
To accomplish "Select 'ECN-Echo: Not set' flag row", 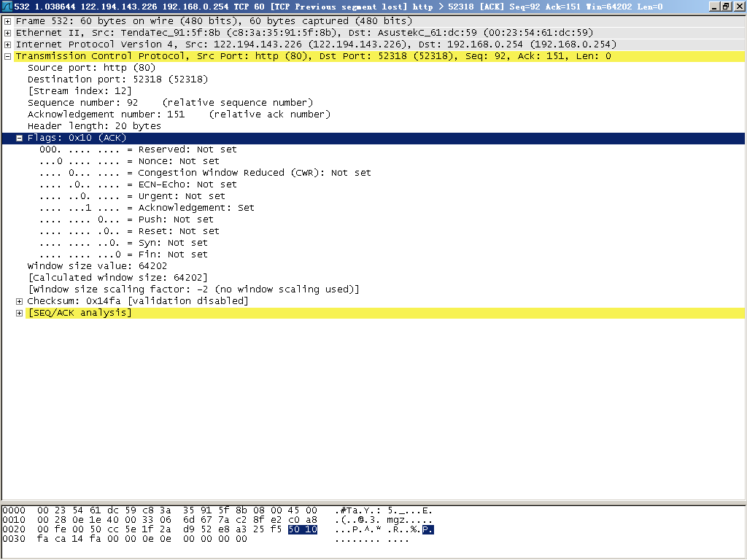I will pos(138,184).
